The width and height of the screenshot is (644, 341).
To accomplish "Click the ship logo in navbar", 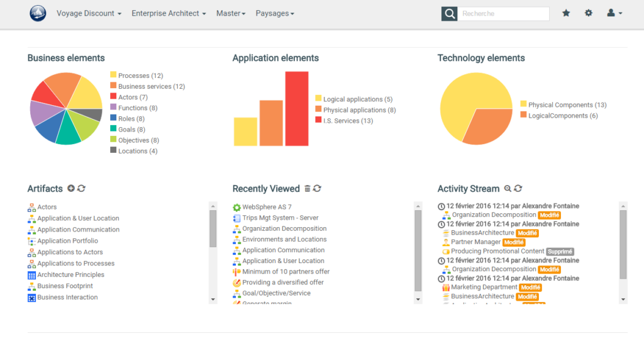I will tap(38, 13).
